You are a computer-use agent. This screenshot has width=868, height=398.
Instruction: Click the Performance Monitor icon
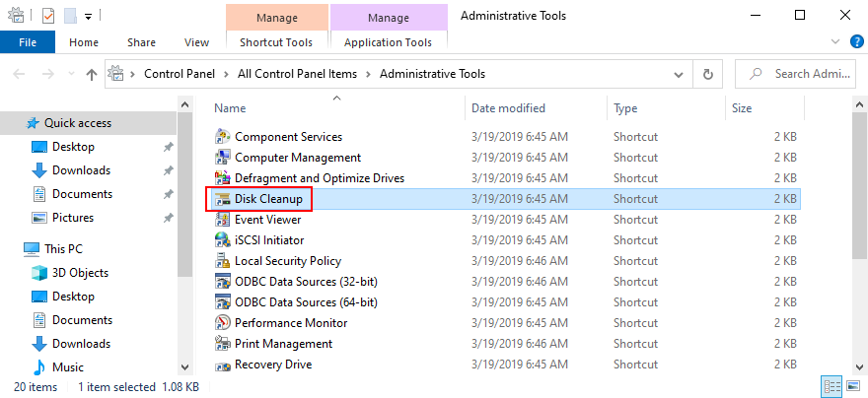(223, 323)
